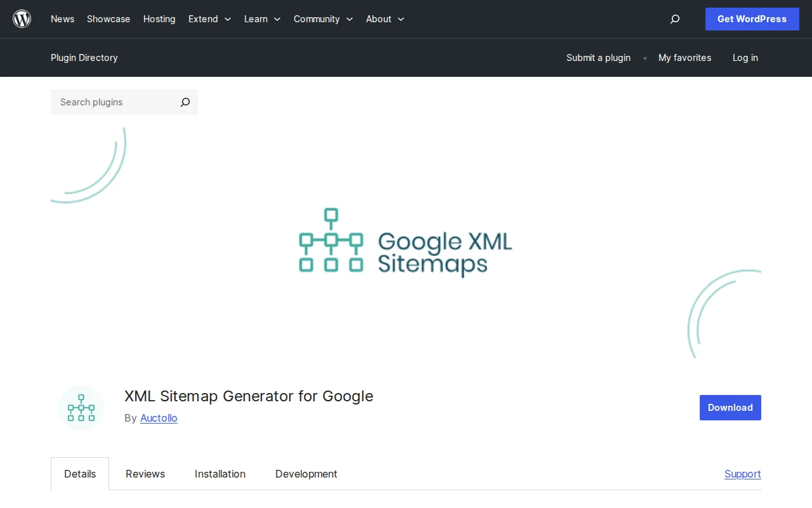
Task: Open the Development tab
Action: pyautogui.click(x=306, y=474)
